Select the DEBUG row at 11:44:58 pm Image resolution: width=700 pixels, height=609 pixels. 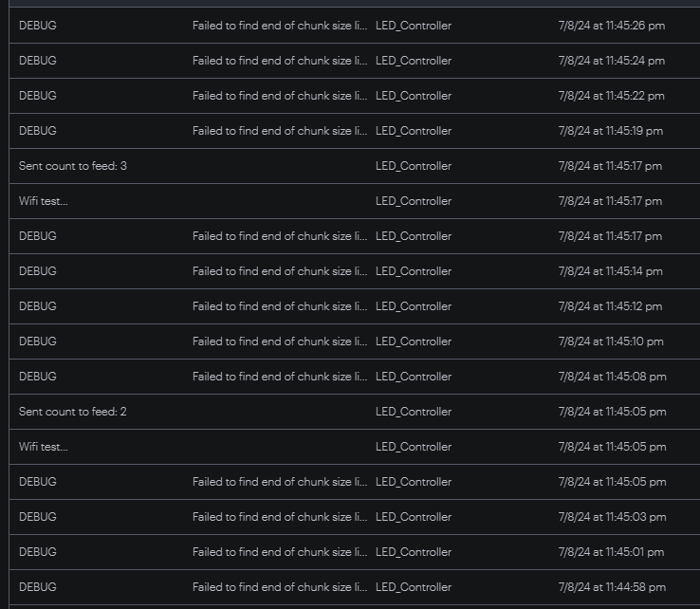point(355,587)
